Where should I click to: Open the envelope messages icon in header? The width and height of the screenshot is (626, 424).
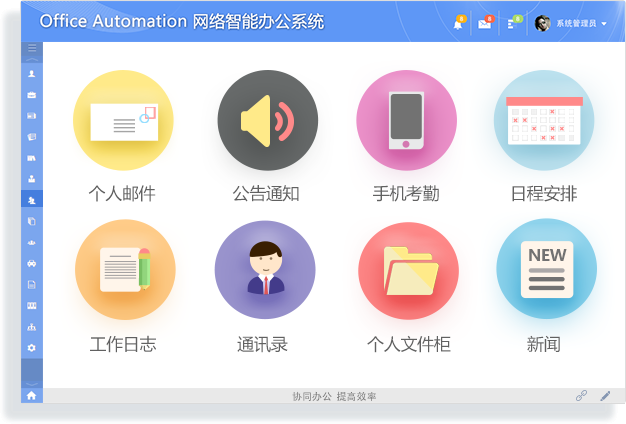[x=485, y=24]
